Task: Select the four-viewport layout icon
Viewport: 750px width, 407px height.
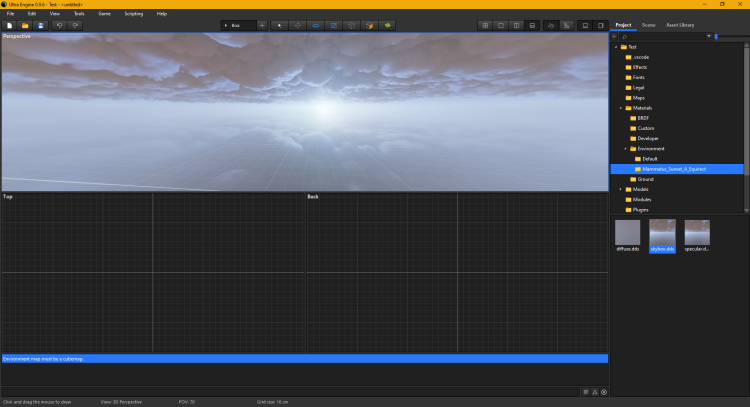Action: [486, 25]
